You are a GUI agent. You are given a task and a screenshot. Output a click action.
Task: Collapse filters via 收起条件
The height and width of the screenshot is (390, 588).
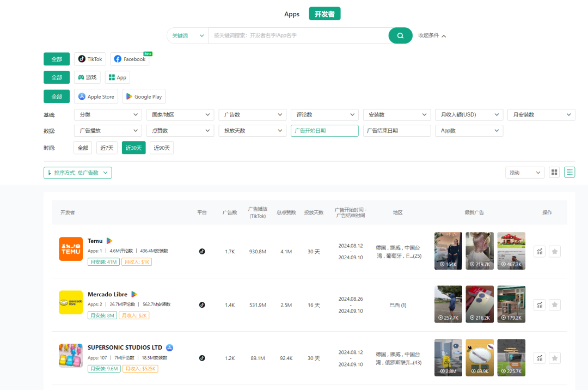coord(432,35)
